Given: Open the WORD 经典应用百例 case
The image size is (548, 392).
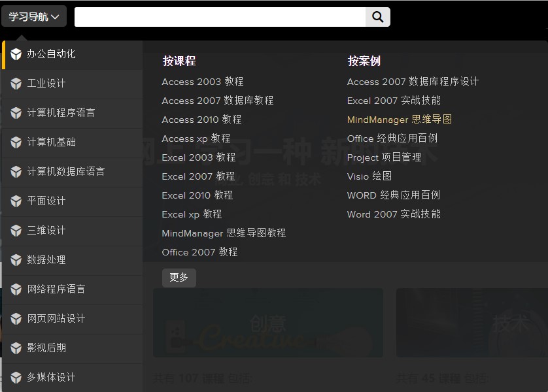Looking at the screenshot, I should 394,195.
